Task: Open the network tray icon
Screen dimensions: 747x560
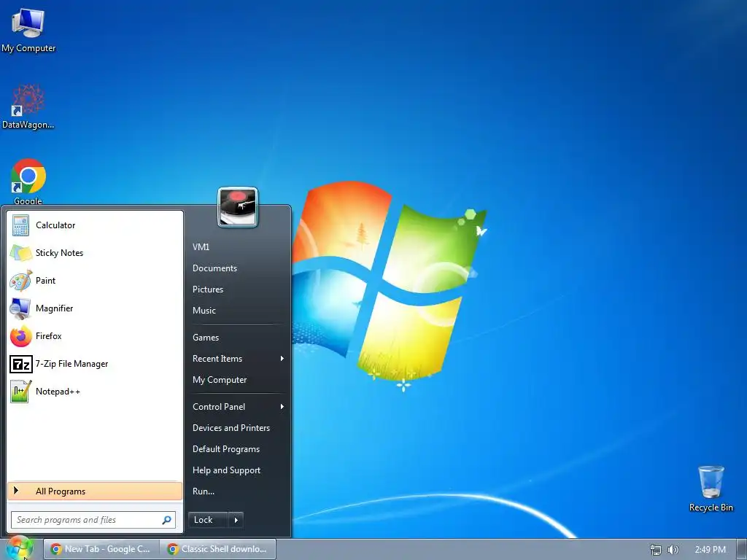Action: 656,550
